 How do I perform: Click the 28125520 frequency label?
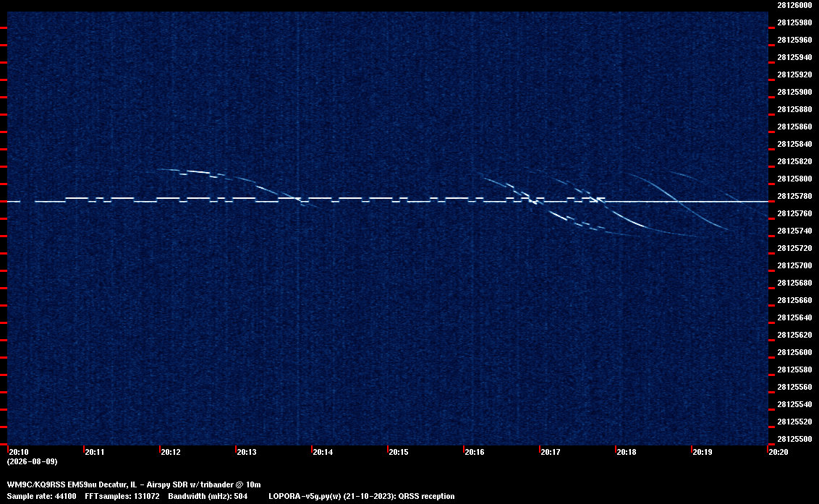(x=794, y=422)
